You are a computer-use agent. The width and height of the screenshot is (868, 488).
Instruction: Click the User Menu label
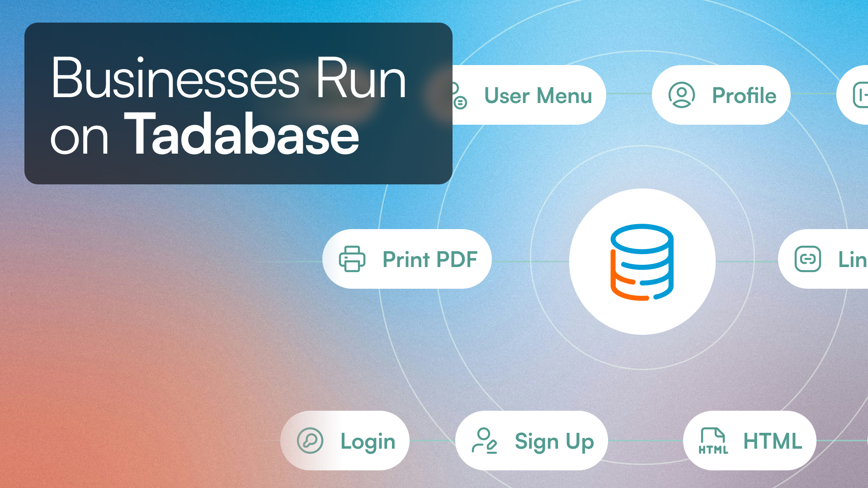(538, 96)
